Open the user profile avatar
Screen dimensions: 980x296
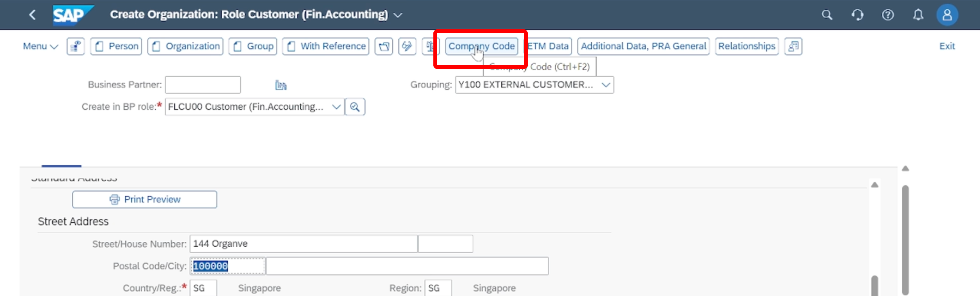point(947,15)
